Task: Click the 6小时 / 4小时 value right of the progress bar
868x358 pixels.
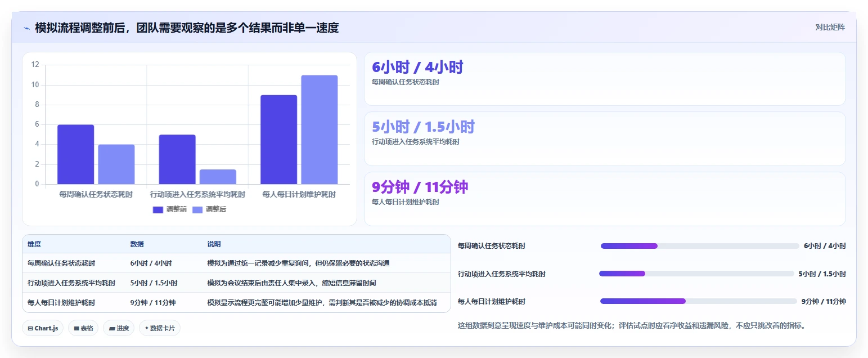Action: tap(825, 246)
